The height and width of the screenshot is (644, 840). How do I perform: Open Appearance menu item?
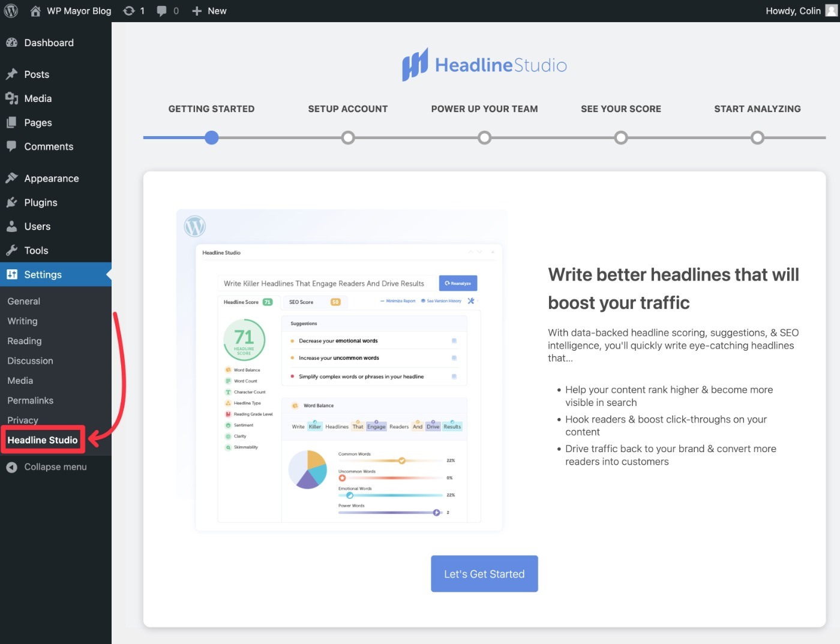(56, 178)
